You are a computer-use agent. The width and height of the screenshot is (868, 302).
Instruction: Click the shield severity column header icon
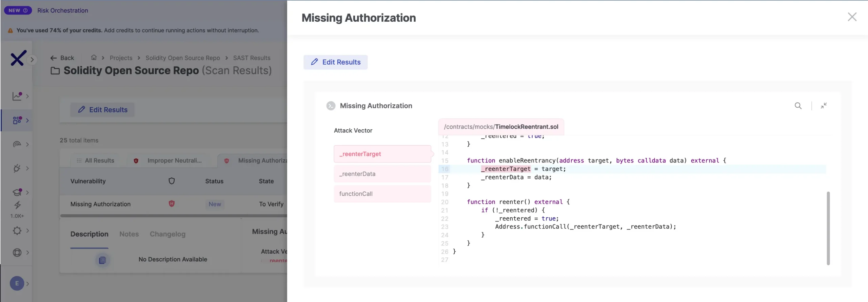(172, 181)
